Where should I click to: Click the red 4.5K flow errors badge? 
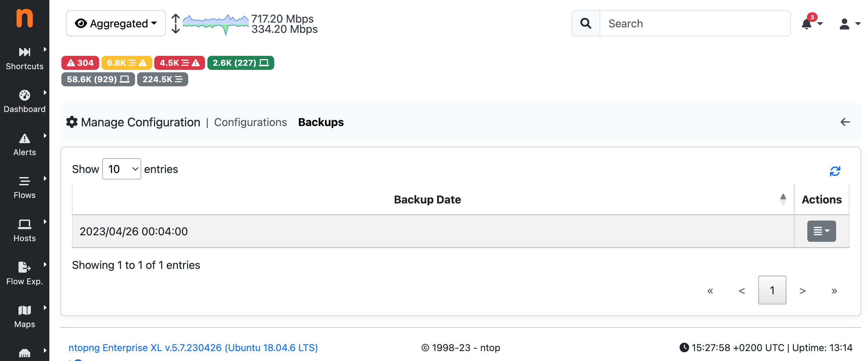(180, 63)
